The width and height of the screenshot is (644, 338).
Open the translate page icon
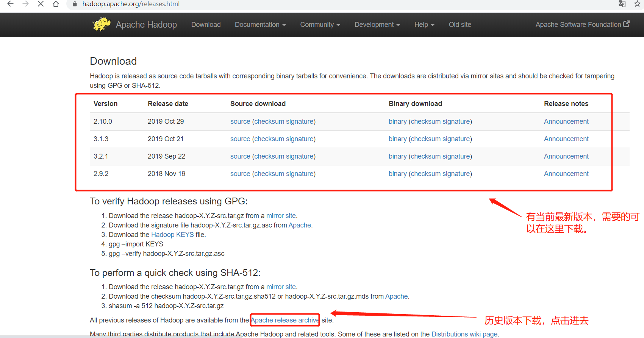click(622, 4)
